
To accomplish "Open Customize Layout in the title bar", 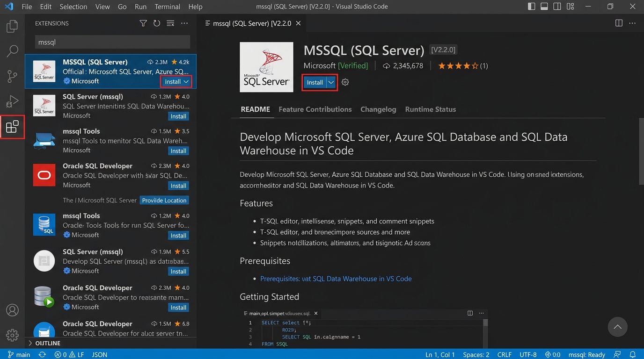I will tap(570, 7).
